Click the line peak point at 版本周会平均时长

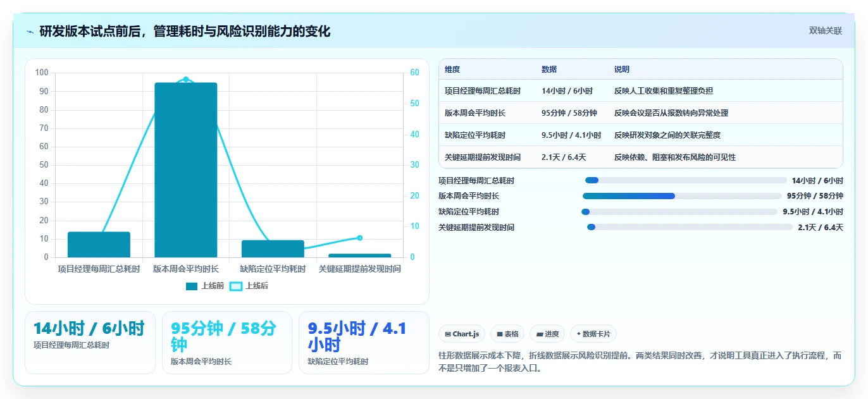[x=185, y=79]
